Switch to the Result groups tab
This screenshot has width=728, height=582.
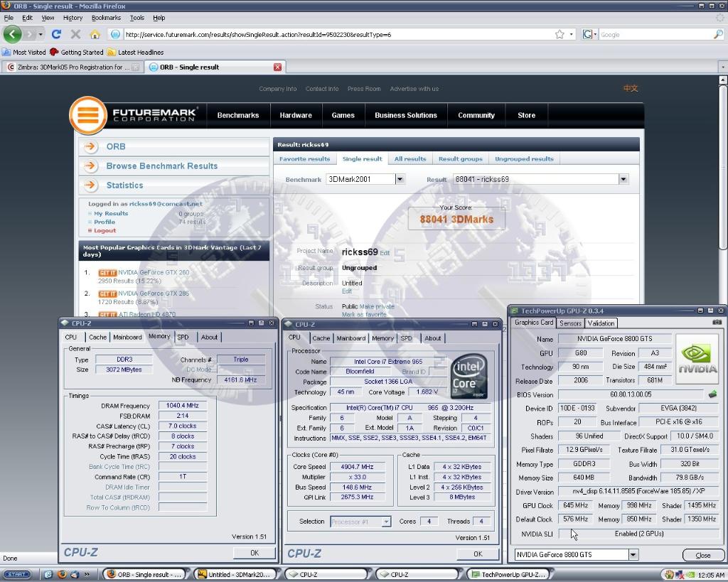coord(460,158)
